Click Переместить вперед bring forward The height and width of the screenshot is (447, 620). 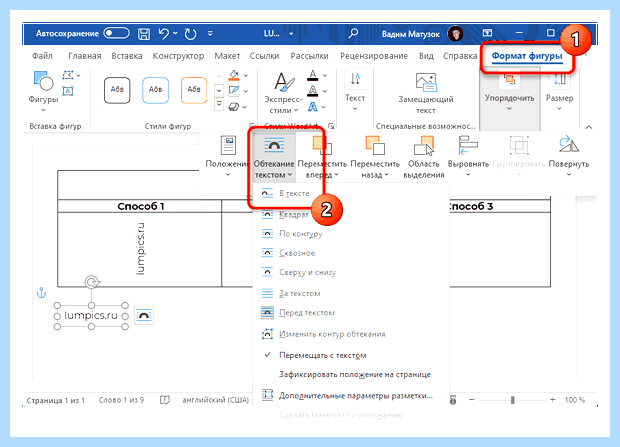click(322, 157)
